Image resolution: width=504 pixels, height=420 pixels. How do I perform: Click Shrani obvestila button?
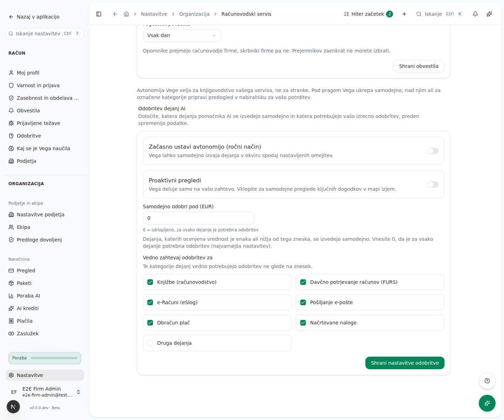[419, 66]
